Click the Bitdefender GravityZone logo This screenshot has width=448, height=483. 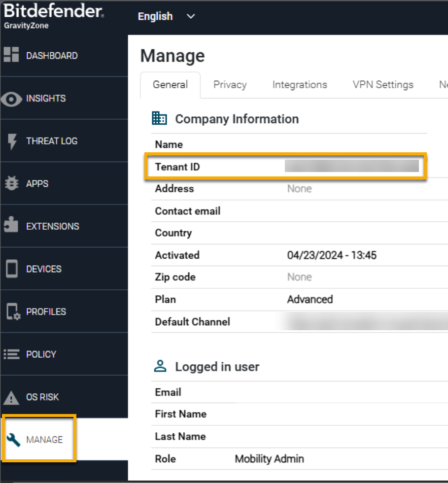[54, 16]
